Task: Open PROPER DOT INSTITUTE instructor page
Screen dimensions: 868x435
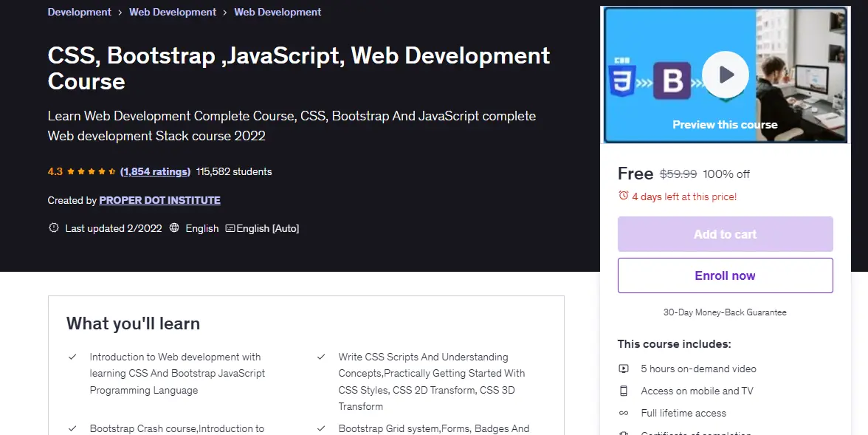Action: pos(159,200)
